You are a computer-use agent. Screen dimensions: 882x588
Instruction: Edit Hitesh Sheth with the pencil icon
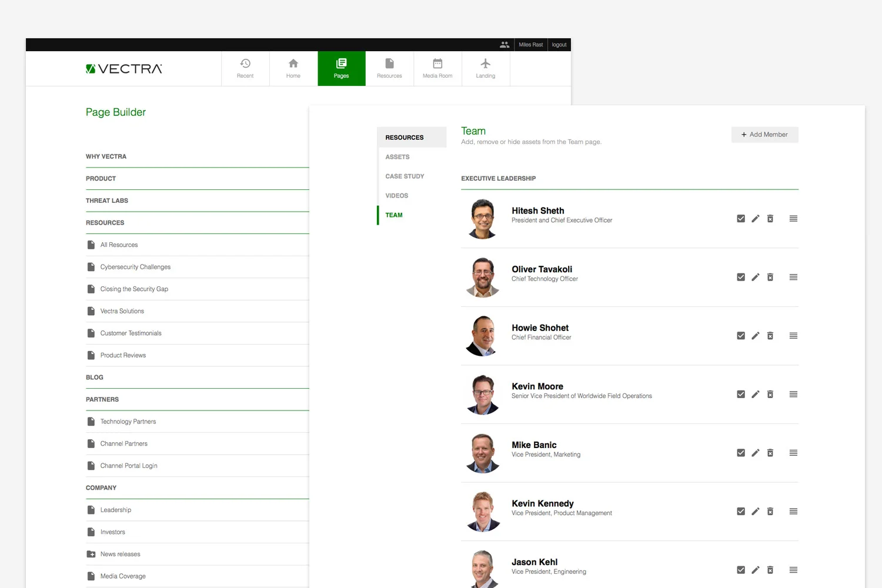(756, 219)
